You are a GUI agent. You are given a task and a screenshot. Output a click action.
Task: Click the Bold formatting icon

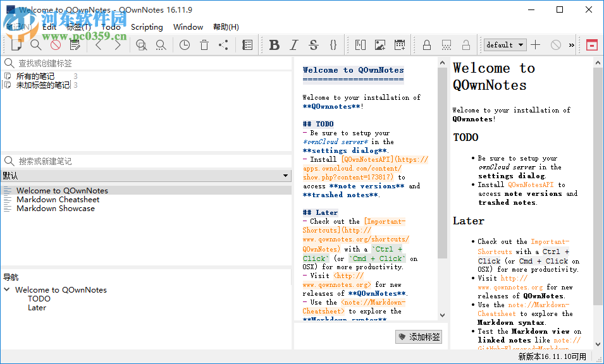click(274, 45)
